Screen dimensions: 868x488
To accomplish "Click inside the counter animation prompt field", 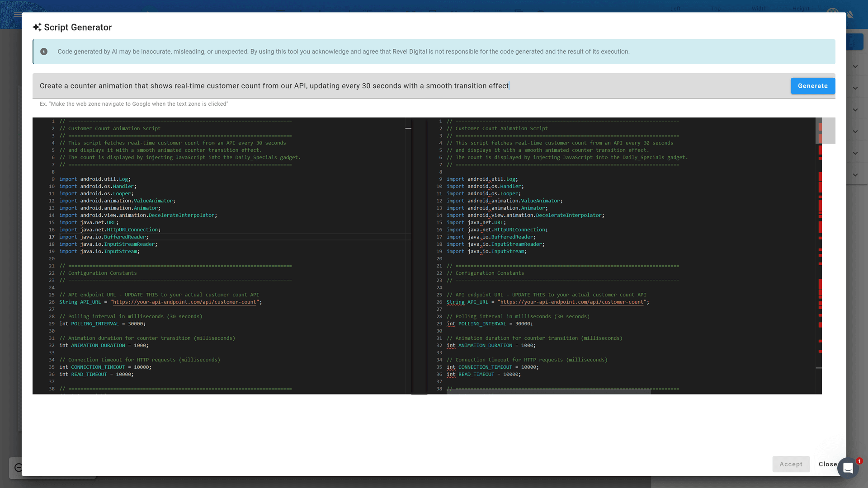I will tap(316, 85).
